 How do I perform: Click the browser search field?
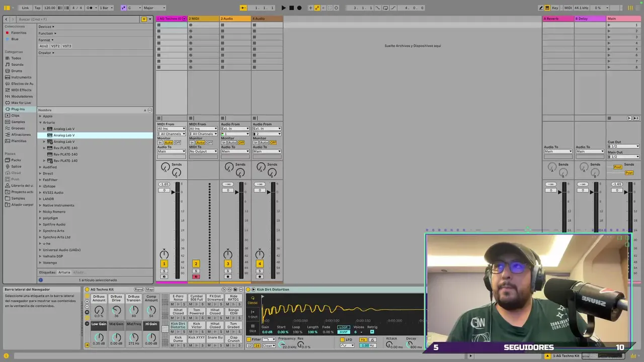pos(78,19)
